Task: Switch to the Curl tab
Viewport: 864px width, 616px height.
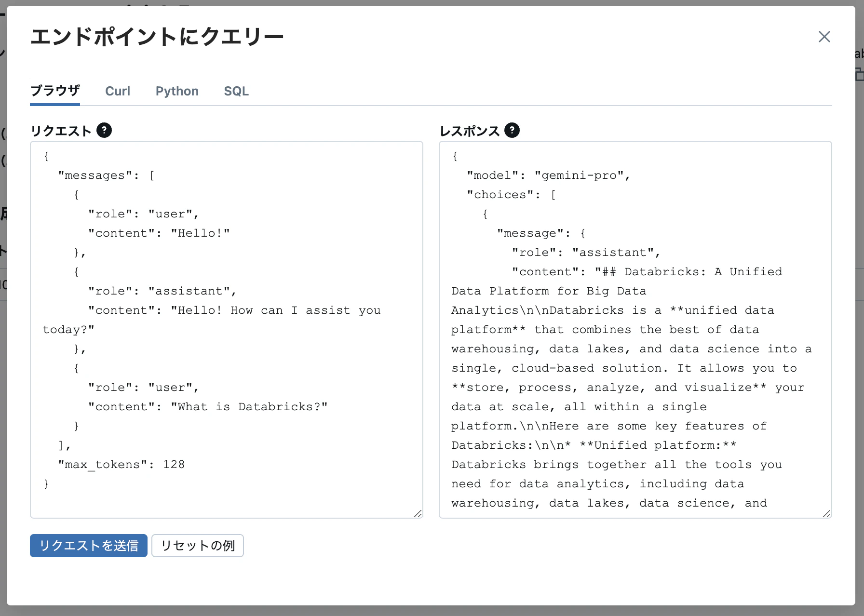Action: [x=118, y=91]
